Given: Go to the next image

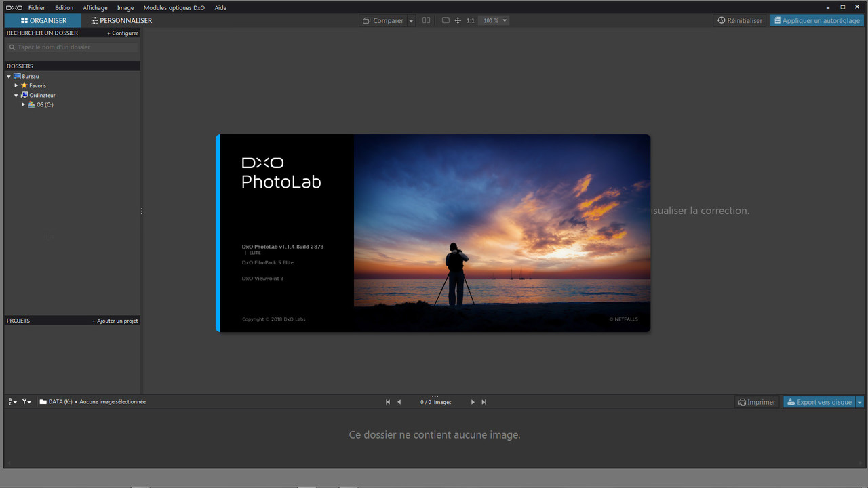Looking at the screenshot, I should coord(473,402).
